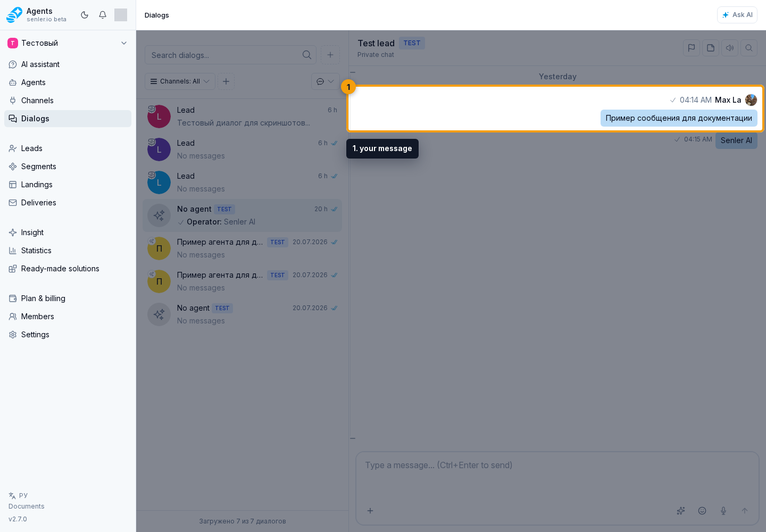This screenshot has width=766, height=532.
Task: Focus the Search dialogs field
Action: [x=230, y=55]
